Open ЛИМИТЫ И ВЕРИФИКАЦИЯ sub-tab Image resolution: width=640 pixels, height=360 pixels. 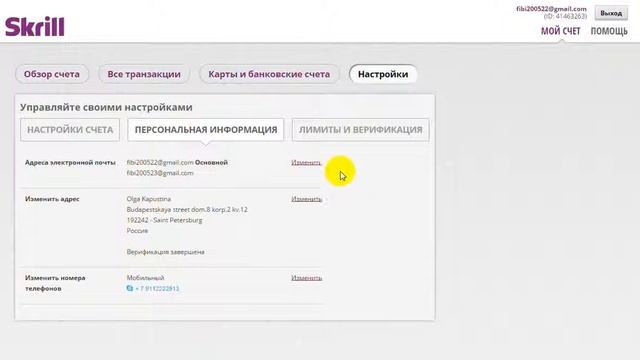tap(360, 130)
